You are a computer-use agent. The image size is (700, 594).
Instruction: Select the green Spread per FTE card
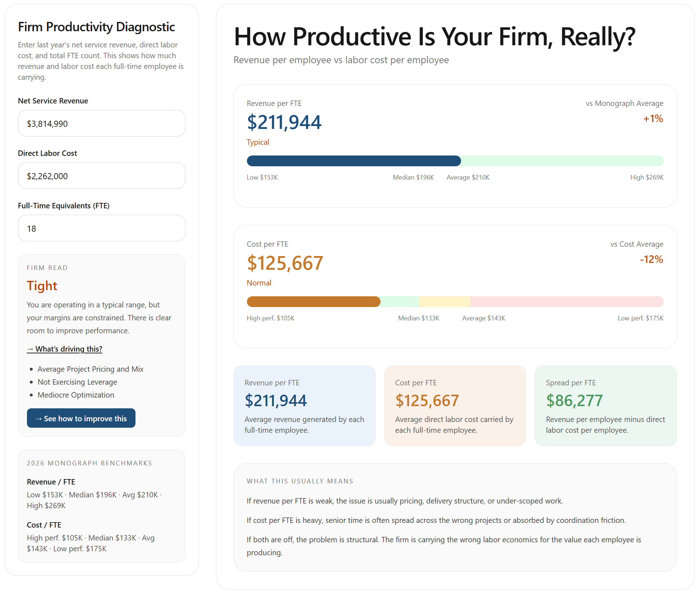pos(605,406)
